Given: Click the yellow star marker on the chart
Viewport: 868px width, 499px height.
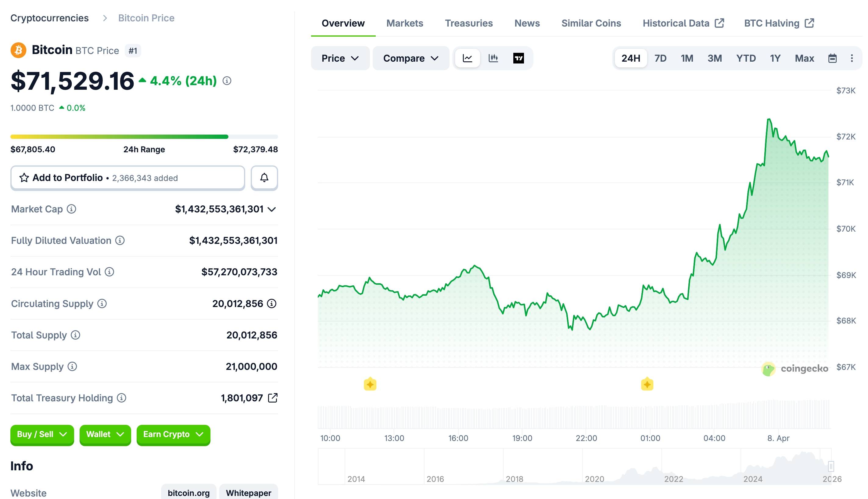Looking at the screenshot, I should (370, 384).
